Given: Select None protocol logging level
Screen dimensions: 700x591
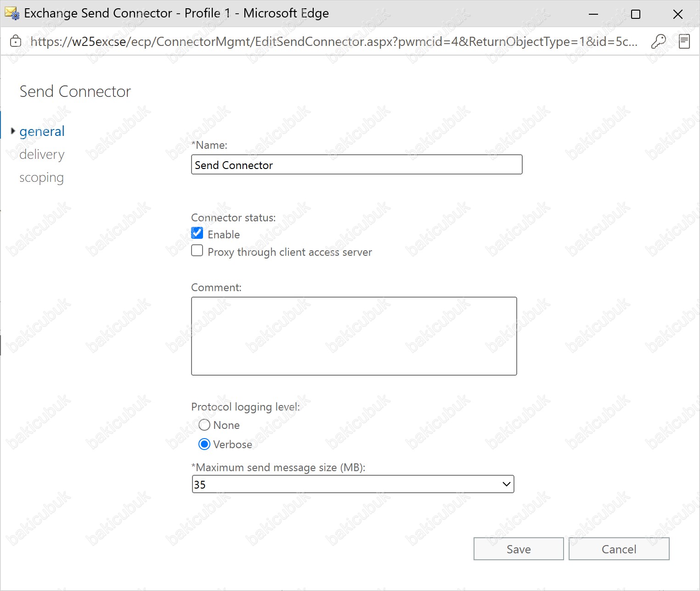Looking at the screenshot, I should pyautogui.click(x=204, y=425).
